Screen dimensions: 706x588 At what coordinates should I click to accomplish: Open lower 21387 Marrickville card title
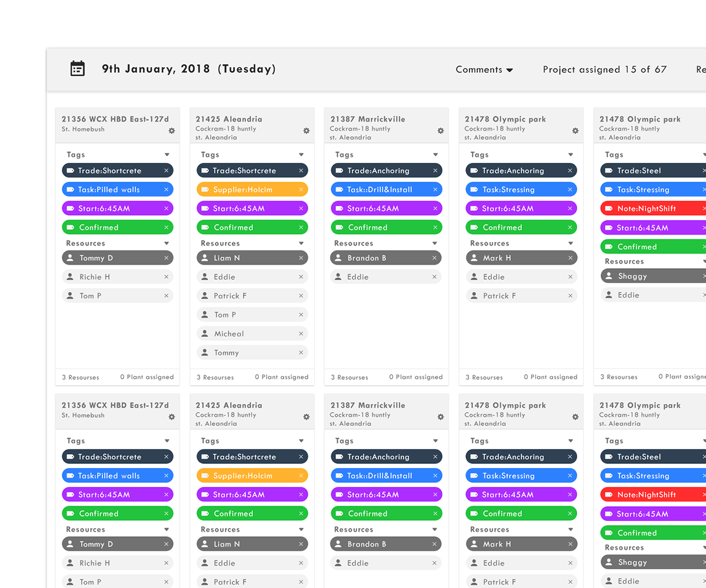(x=368, y=405)
